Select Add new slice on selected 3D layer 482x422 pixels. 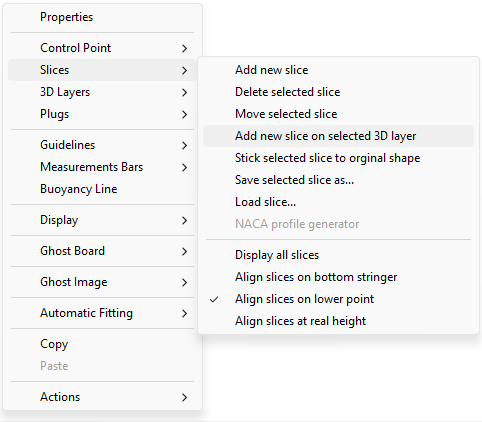click(338, 136)
